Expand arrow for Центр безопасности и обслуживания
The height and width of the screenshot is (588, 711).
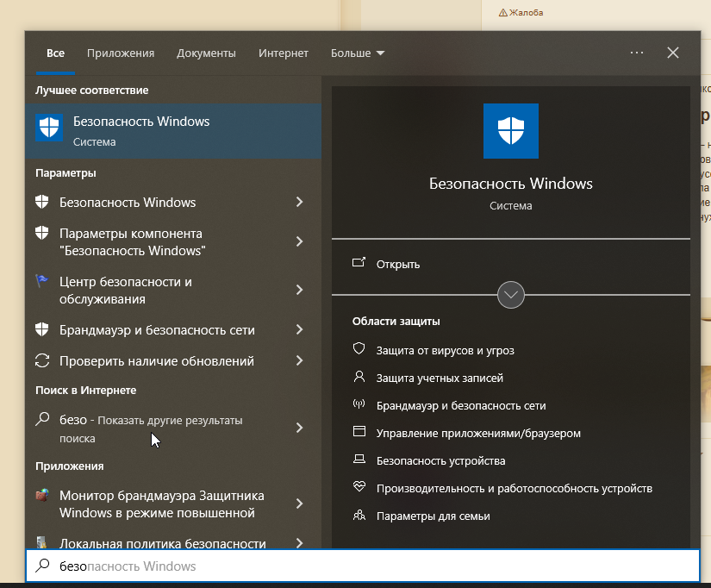click(x=299, y=290)
